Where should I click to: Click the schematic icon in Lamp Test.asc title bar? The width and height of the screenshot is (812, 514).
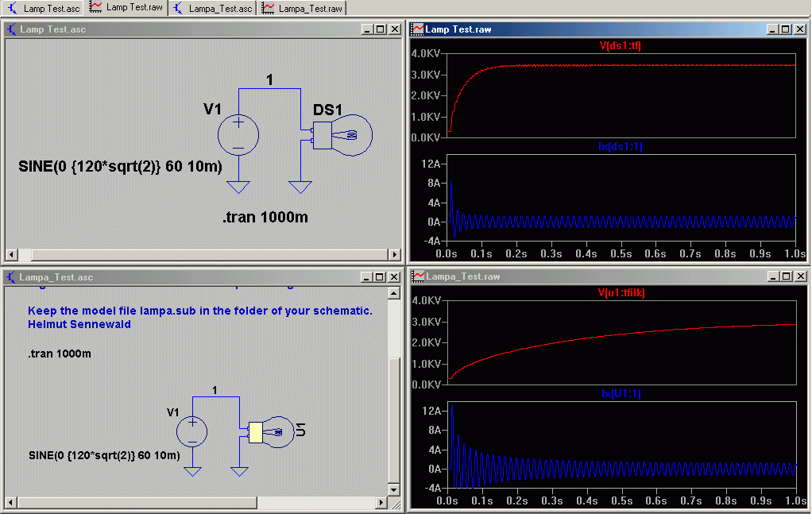[12, 29]
